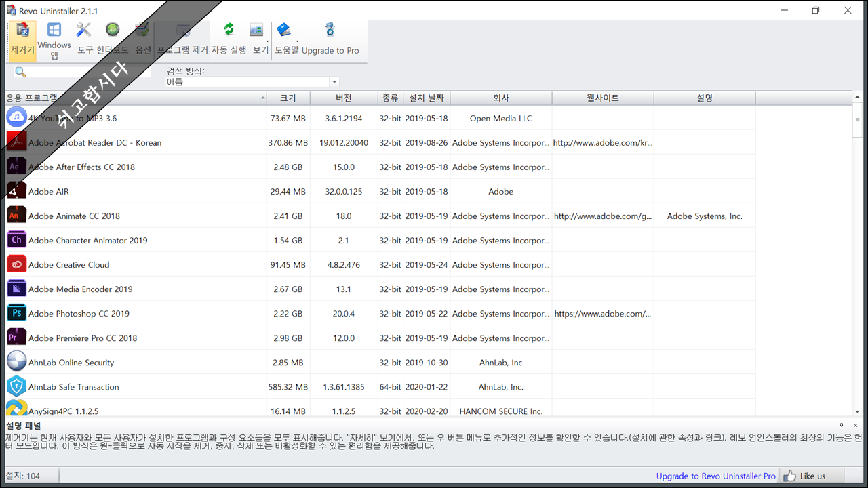868x488 pixels.
Task: Open the 도구 tools section
Action: pos(85,41)
